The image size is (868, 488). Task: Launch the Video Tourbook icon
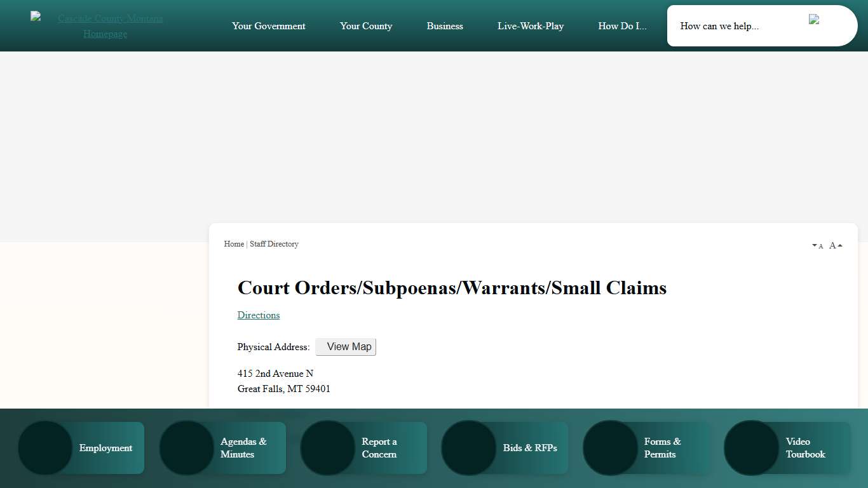(751, 447)
